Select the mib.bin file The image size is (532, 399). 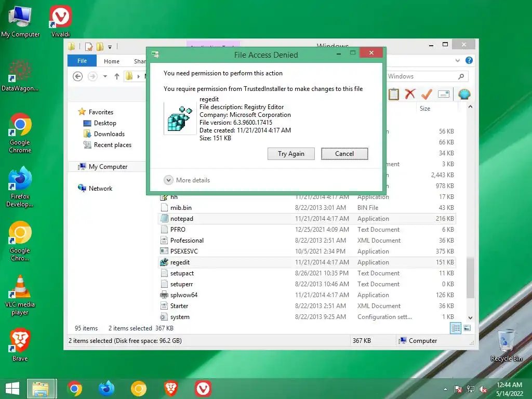(307, 208)
